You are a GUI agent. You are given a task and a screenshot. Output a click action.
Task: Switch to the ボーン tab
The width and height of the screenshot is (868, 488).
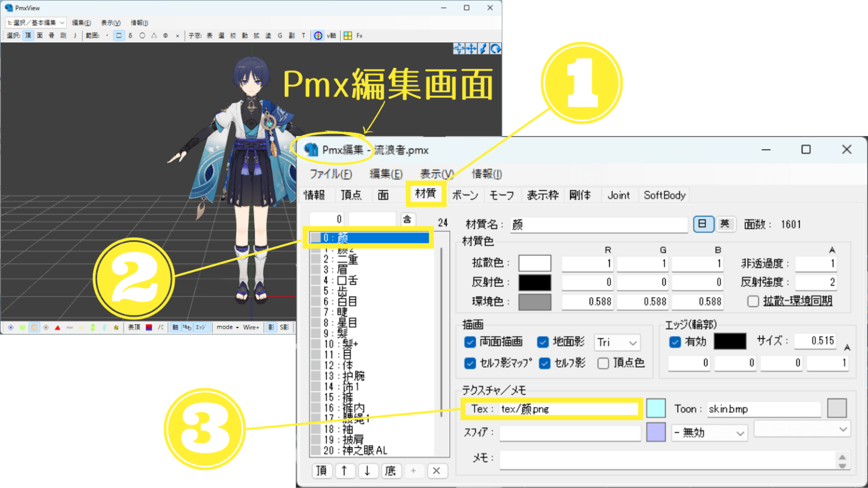pos(465,195)
